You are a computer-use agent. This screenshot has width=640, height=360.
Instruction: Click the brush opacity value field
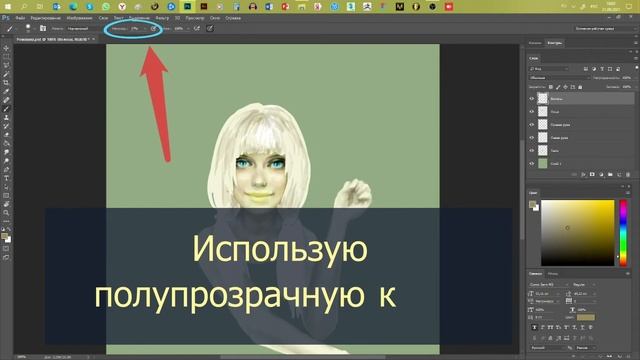coord(136,29)
